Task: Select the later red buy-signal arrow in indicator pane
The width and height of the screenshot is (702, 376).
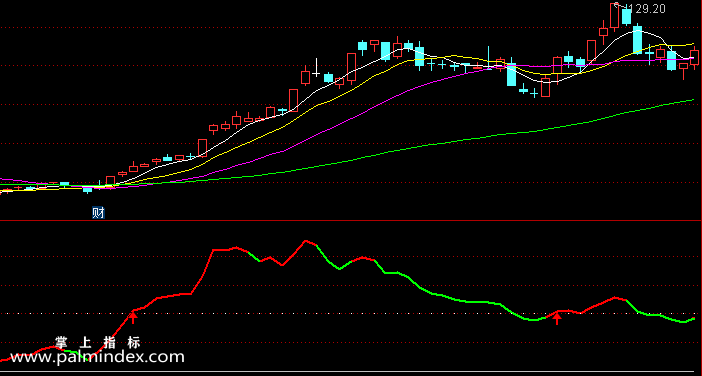Action: [x=557, y=319]
